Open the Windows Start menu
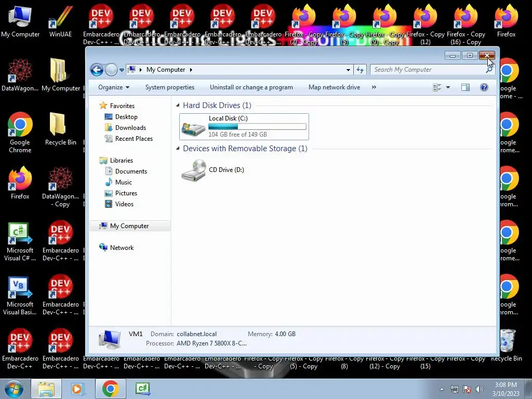Viewport: 532px width, 399px height. [x=14, y=389]
